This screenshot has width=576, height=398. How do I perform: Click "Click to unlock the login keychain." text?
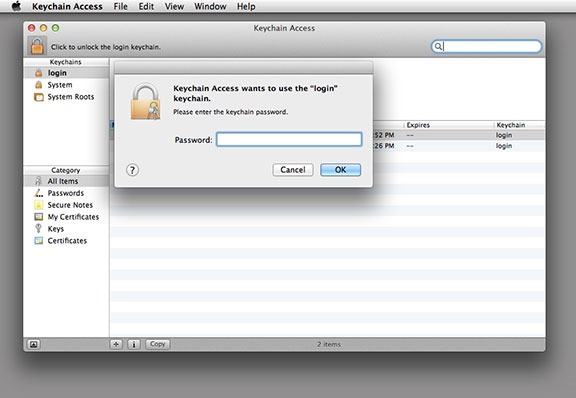pyautogui.click(x=106, y=47)
